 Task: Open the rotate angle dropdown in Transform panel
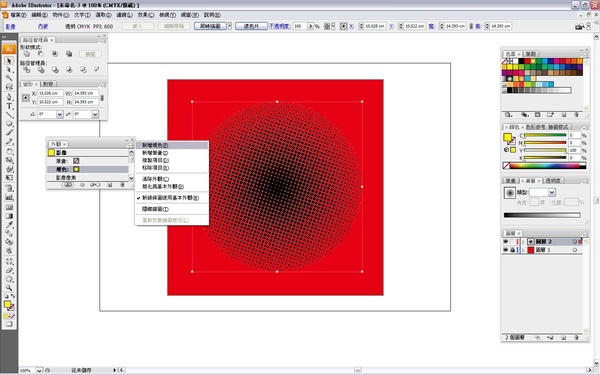tap(60, 114)
